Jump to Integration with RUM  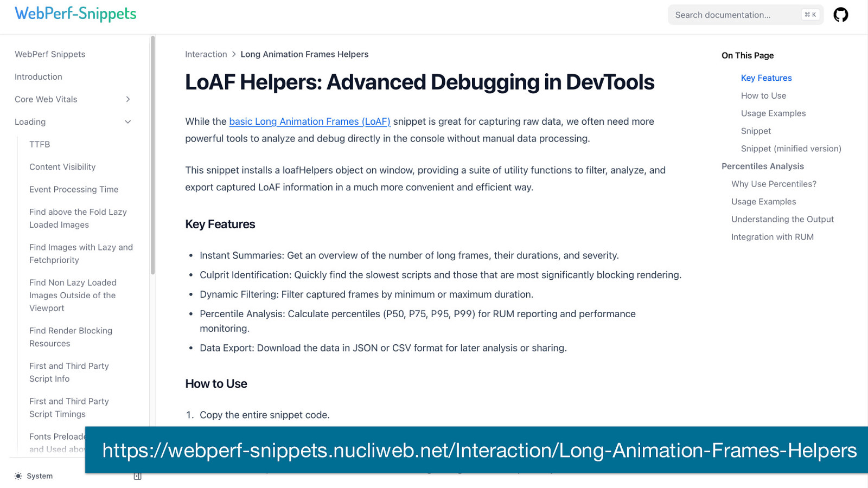[772, 237]
